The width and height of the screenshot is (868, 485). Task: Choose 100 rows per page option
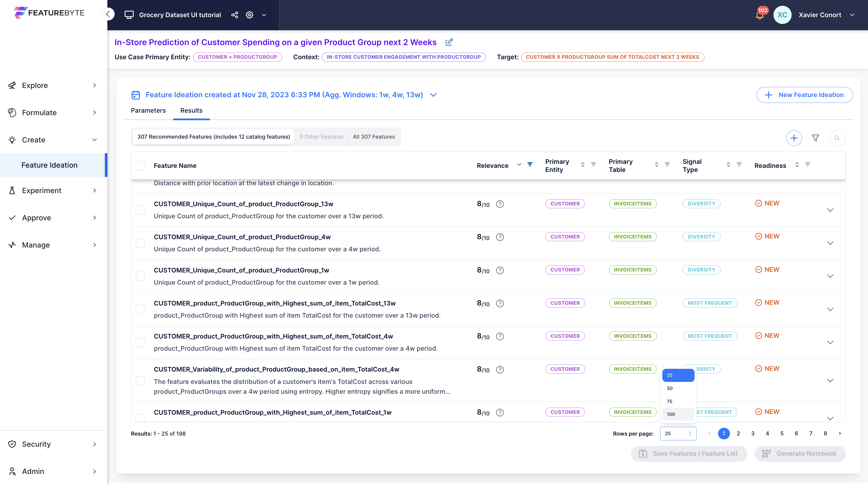(x=678, y=414)
